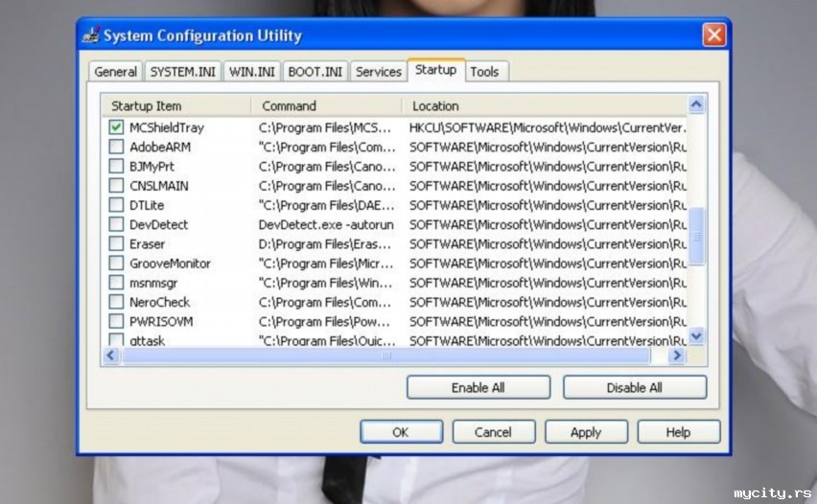Apply the startup changes
Image resolution: width=817 pixels, height=504 pixels.
pyautogui.click(x=586, y=432)
